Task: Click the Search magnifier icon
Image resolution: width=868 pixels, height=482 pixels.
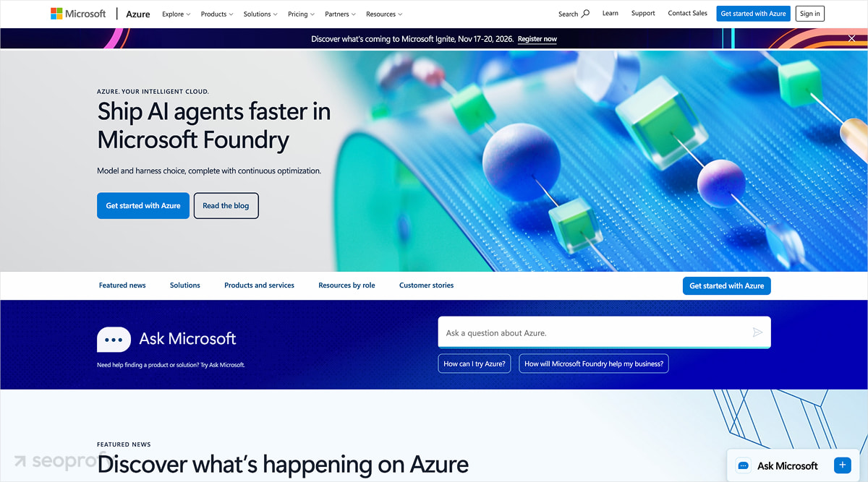Action: (585, 13)
